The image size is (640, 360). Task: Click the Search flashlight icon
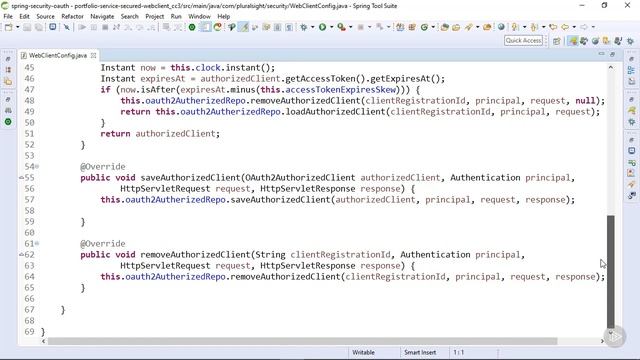pos(469,27)
